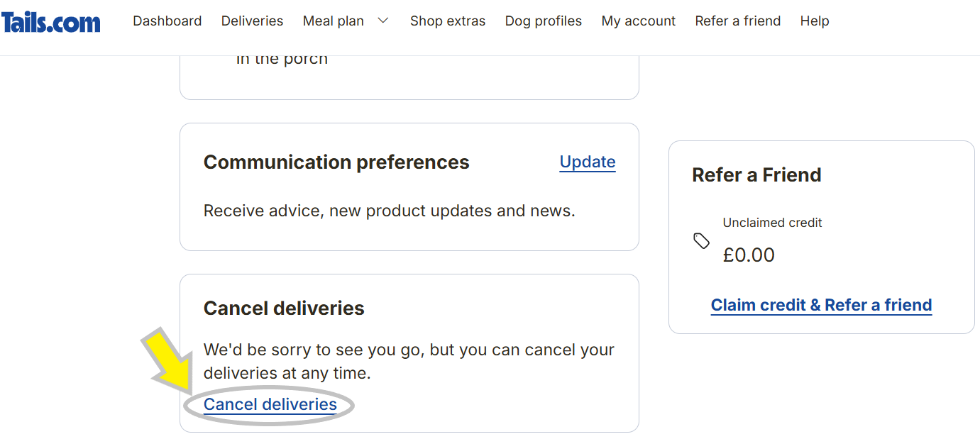Click the Tails.com logo
The width and height of the screenshot is (980, 439).
[50, 22]
